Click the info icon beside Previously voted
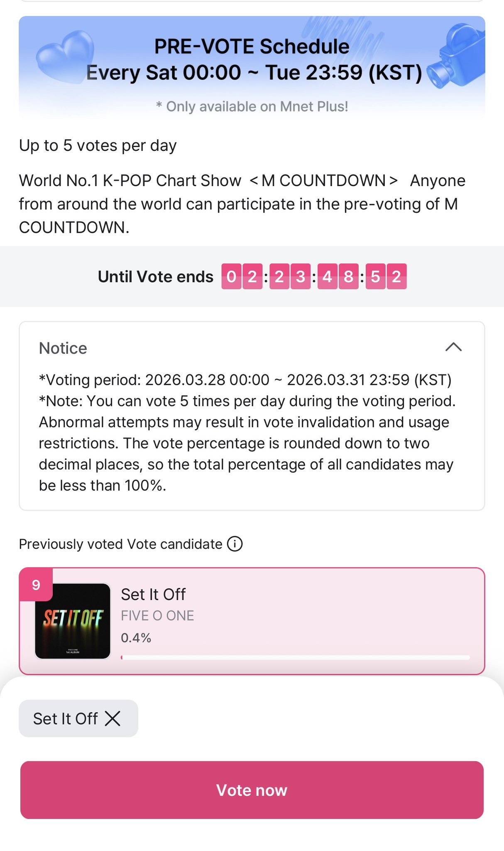504x851 pixels. pyautogui.click(x=235, y=544)
